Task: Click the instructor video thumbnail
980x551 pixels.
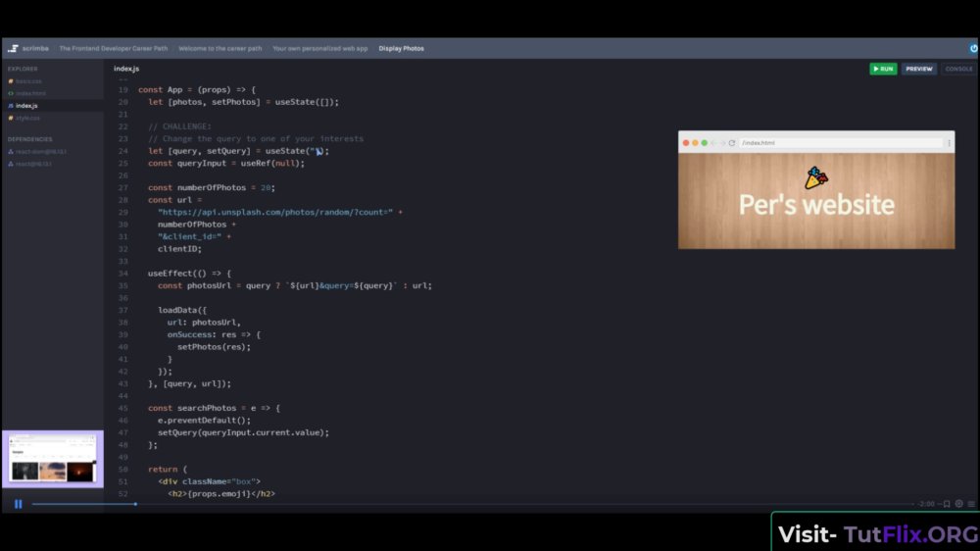Action: (x=53, y=459)
